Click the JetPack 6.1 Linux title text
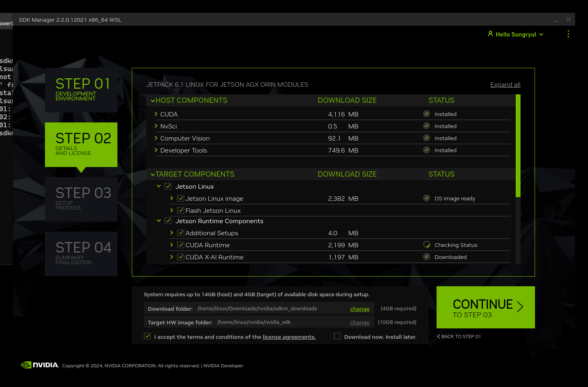 tap(227, 85)
